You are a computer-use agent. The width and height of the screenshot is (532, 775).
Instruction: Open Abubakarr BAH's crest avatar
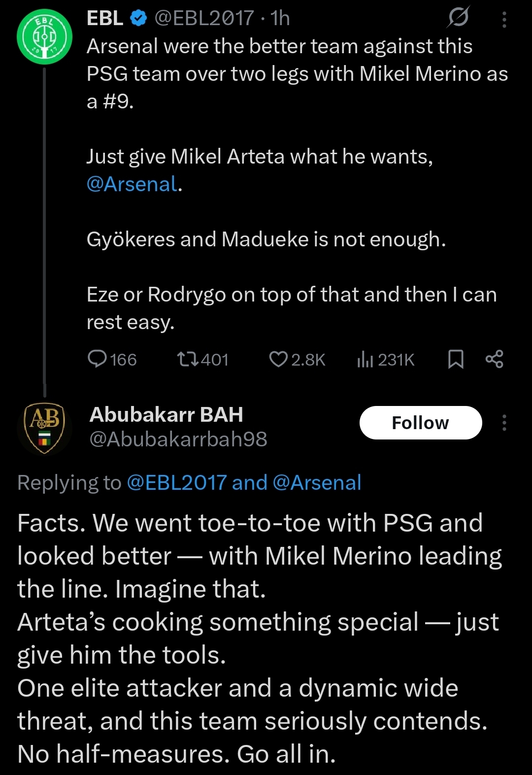[44, 428]
